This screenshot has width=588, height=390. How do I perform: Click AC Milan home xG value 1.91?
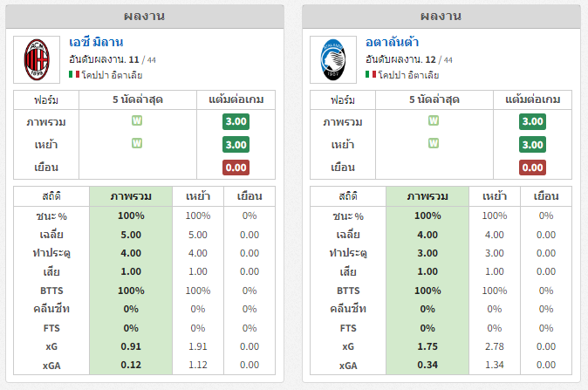coord(198,346)
